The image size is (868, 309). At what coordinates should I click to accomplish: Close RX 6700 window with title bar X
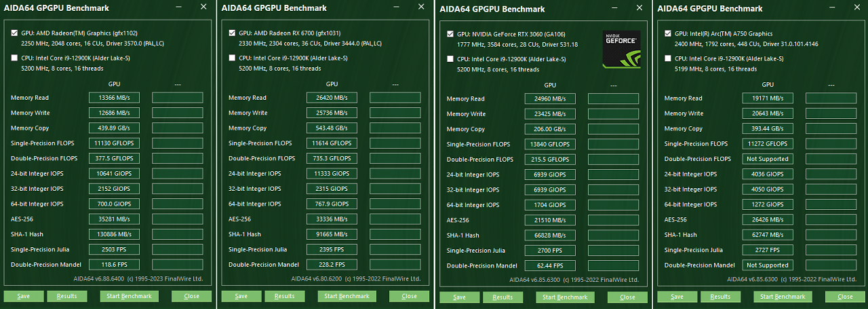[421, 7]
